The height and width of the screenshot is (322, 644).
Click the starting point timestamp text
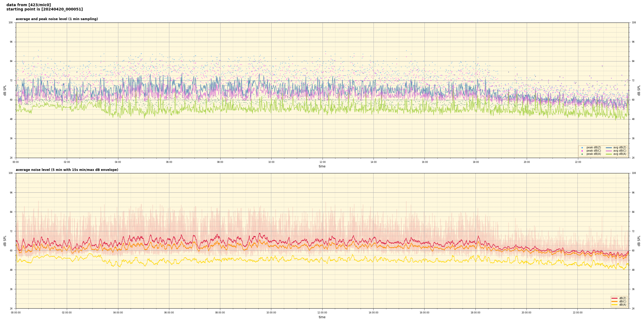point(45,9)
